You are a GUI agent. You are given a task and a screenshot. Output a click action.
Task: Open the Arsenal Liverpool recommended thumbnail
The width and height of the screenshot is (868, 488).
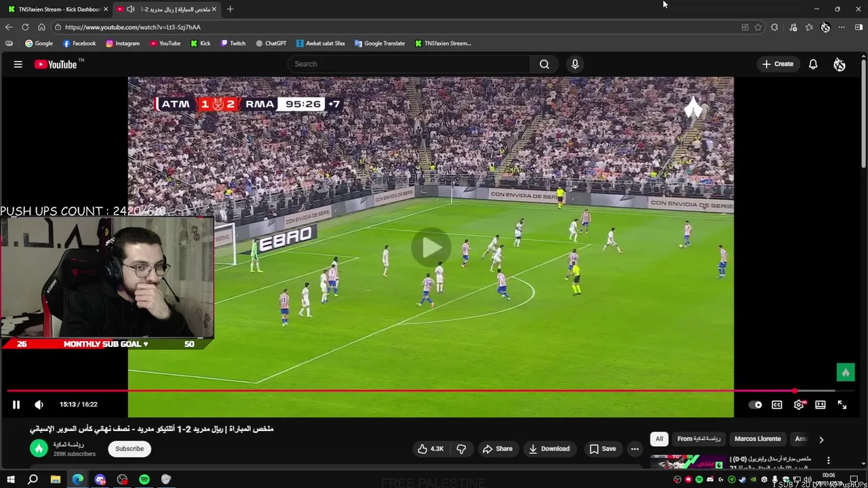(x=687, y=462)
